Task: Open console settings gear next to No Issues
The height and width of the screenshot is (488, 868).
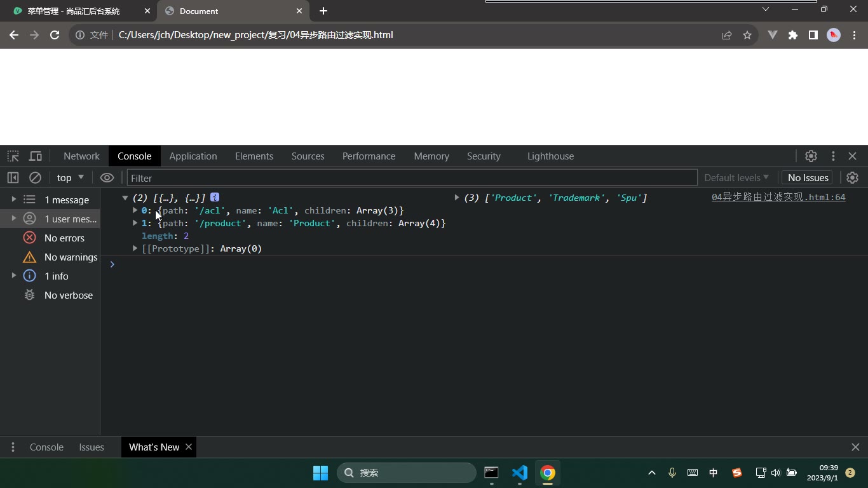Action: [853, 178]
